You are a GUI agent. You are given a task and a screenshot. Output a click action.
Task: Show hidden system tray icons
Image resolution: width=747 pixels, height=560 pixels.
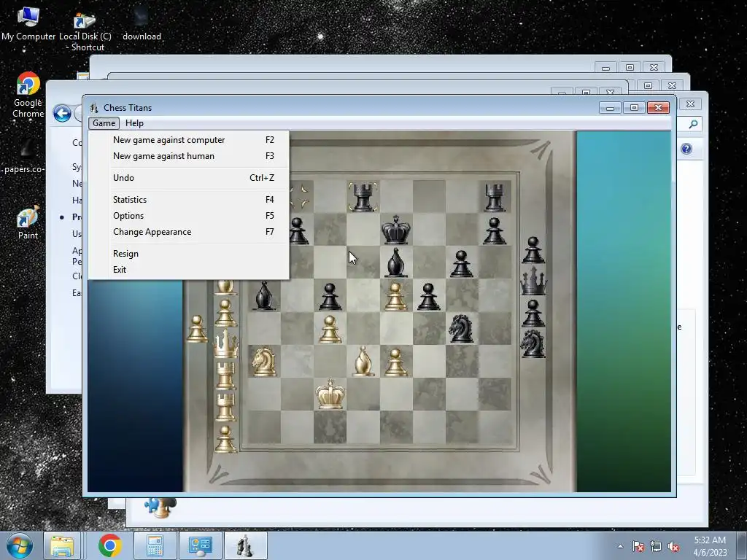(x=620, y=546)
